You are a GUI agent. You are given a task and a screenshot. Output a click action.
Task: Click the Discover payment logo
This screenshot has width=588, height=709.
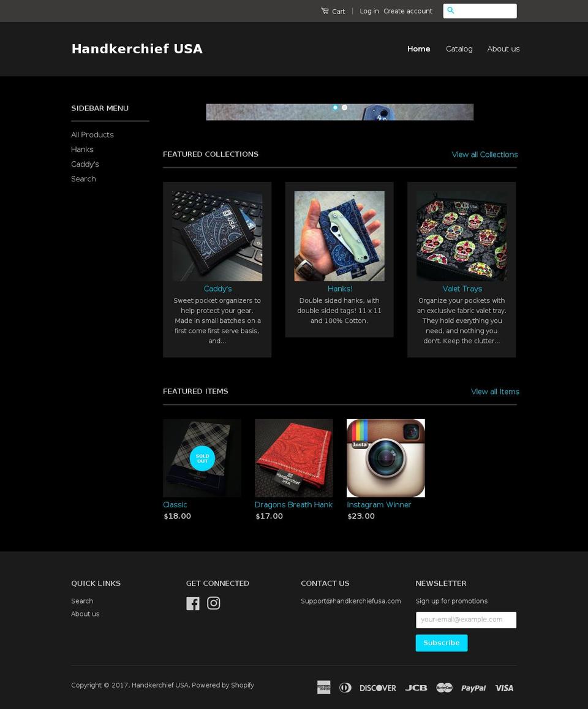pos(378,688)
